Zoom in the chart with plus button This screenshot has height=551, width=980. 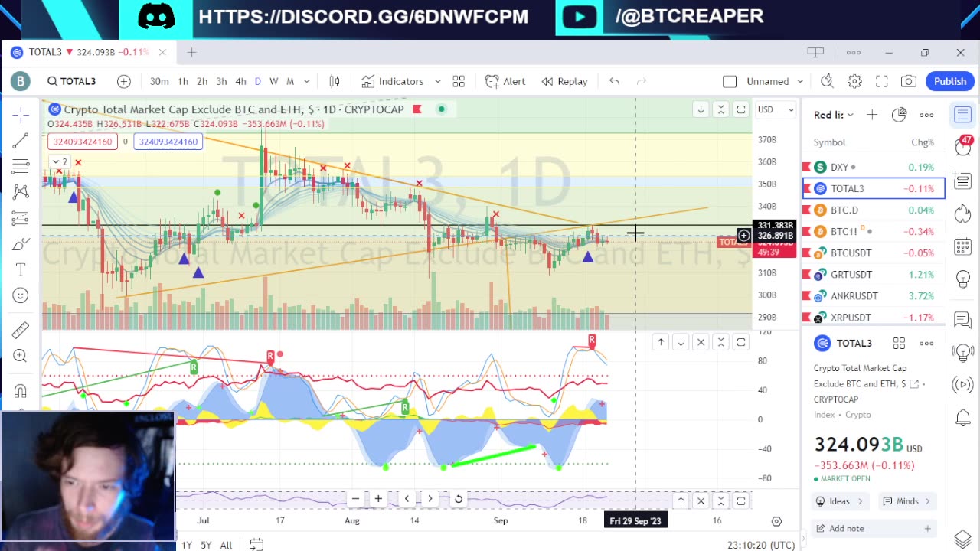(378, 499)
